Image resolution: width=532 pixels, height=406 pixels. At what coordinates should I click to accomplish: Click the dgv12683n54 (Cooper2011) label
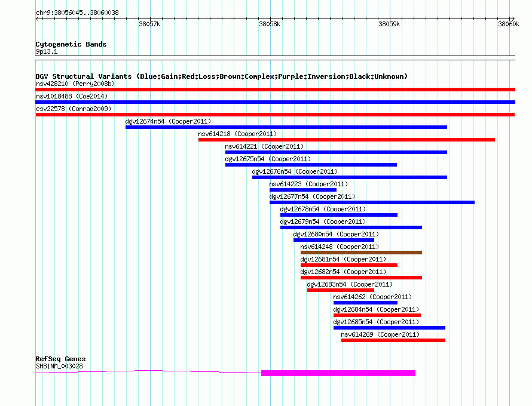pyautogui.click(x=350, y=284)
